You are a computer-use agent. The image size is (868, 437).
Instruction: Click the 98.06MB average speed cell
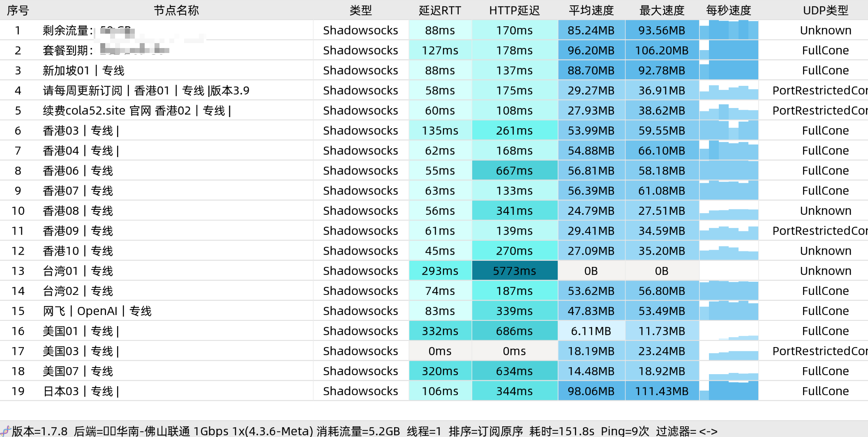pos(591,391)
